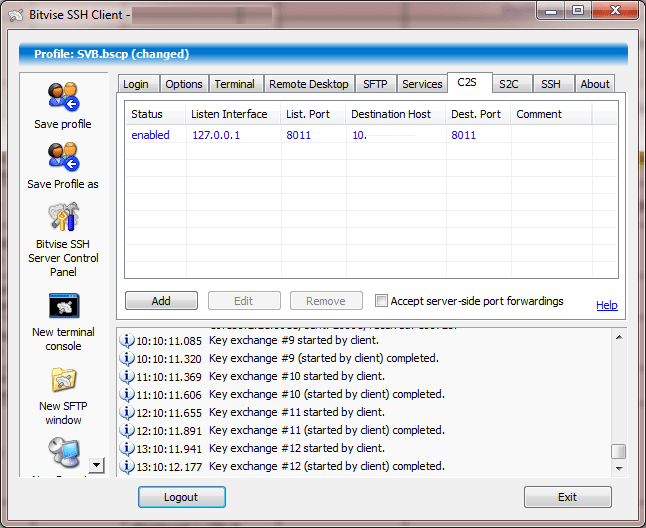Open Bitvise SSH Server Control Panel
The height and width of the screenshot is (528, 646).
[x=63, y=218]
